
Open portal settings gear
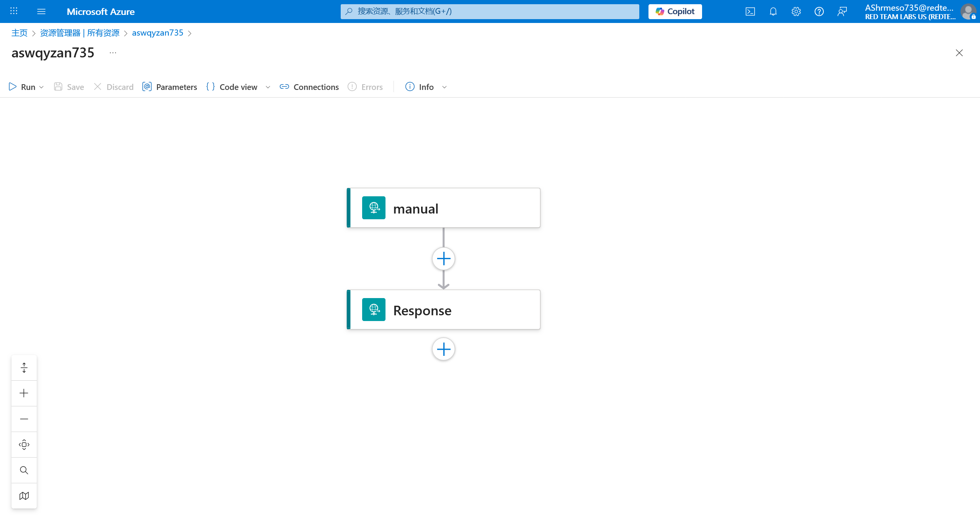point(796,11)
